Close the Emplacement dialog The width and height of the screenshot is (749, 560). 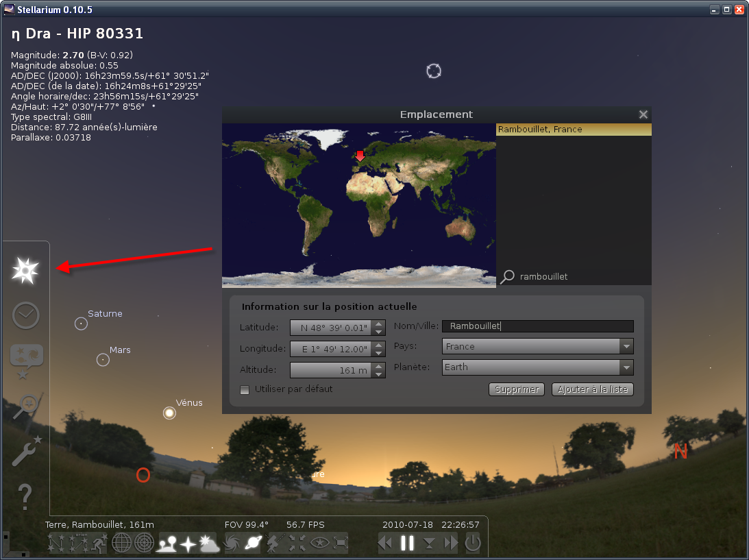click(x=643, y=114)
